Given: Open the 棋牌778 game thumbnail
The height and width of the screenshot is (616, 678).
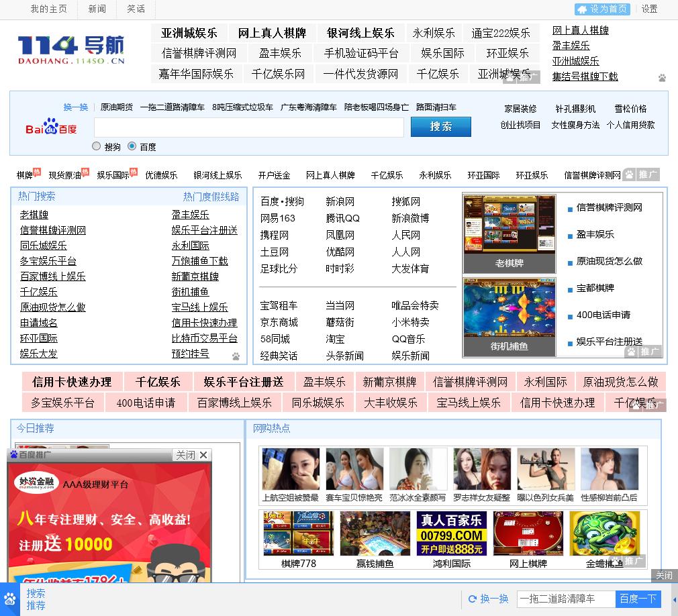Looking at the screenshot, I should 298,533.
